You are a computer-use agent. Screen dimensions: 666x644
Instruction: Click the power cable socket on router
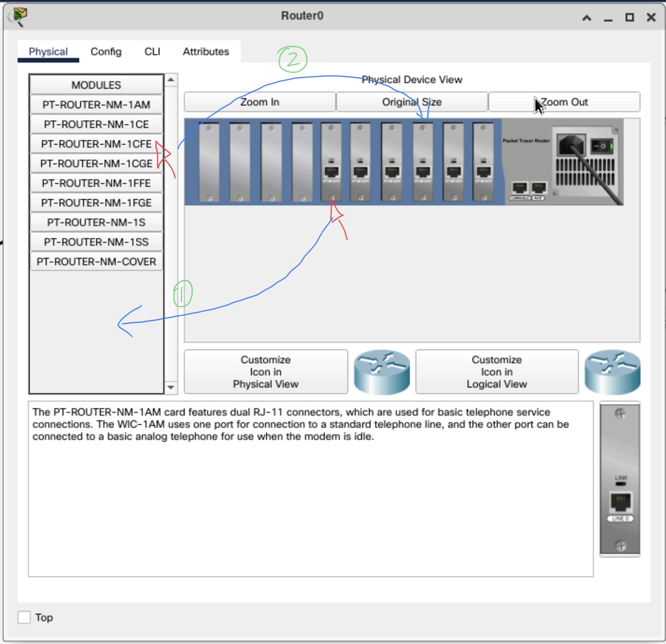[571, 145]
